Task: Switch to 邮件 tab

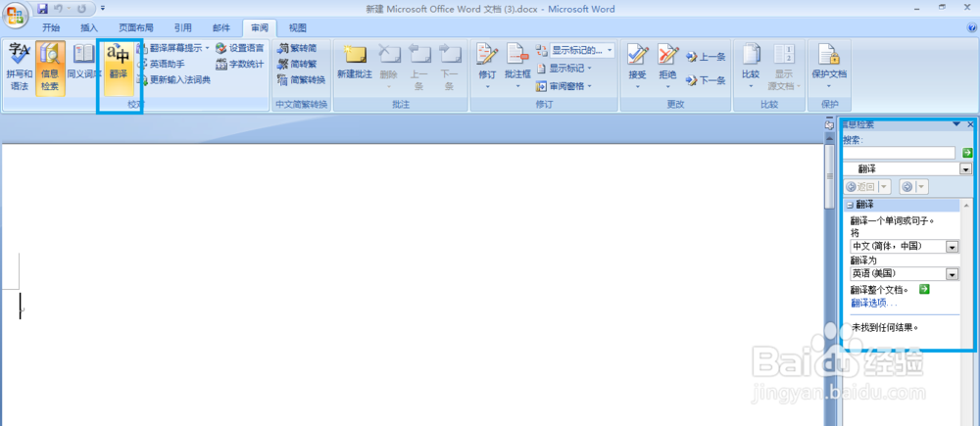Action: [x=220, y=27]
